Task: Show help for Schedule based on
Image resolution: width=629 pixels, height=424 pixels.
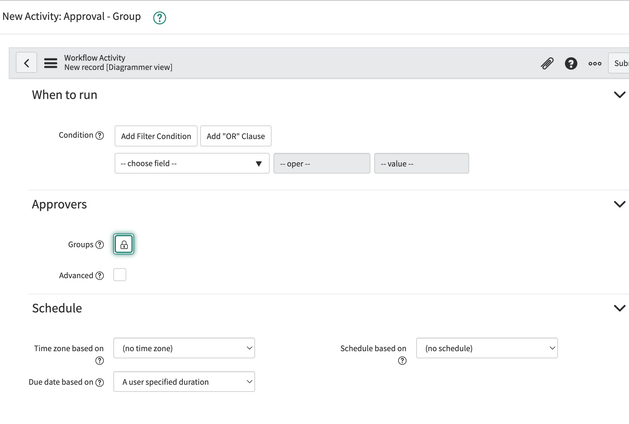Action: pyautogui.click(x=402, y=361)
